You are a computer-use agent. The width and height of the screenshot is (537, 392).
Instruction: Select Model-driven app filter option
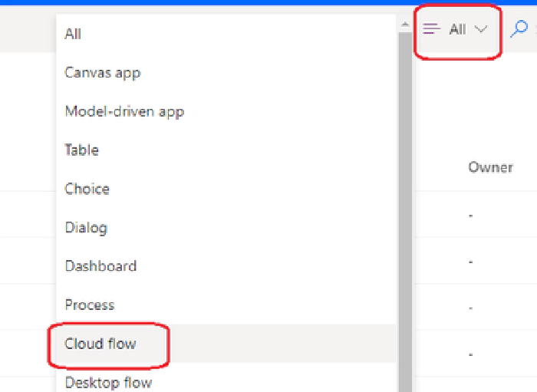[x=226, y=111]
